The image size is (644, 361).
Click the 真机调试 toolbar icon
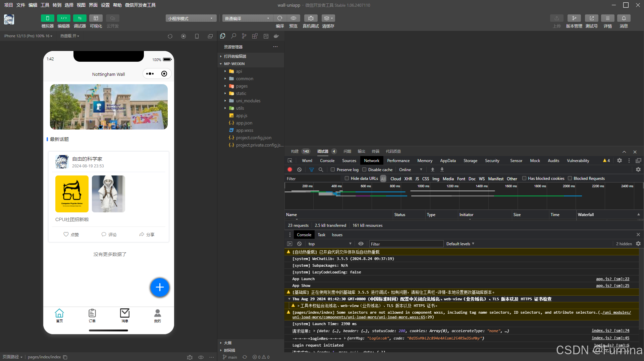[x=311, y=21]
